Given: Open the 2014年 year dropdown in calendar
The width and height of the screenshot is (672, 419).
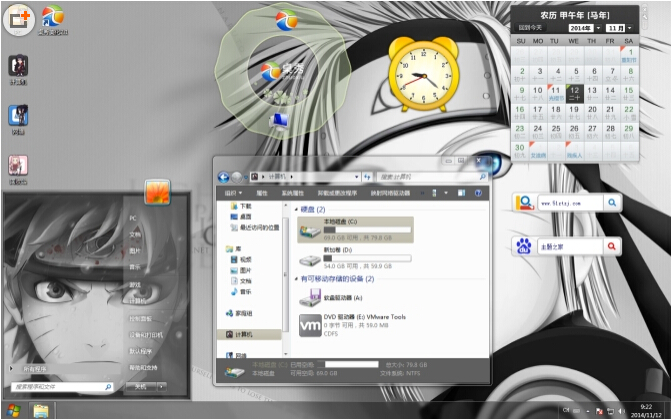Looking at the screenshot, I should pyautogui.click(x=598, y=28).
